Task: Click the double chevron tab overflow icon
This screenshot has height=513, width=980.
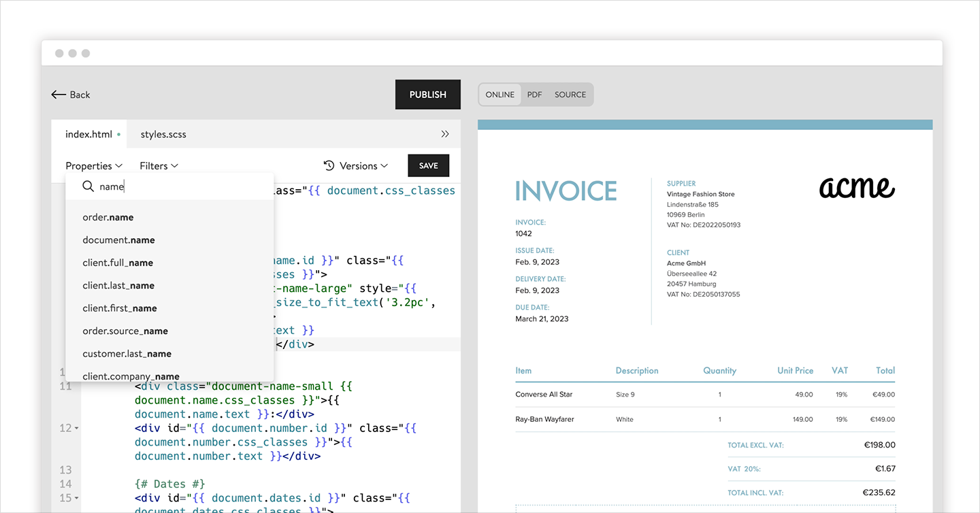Action: pyautogui.click(x=445, y=134)
